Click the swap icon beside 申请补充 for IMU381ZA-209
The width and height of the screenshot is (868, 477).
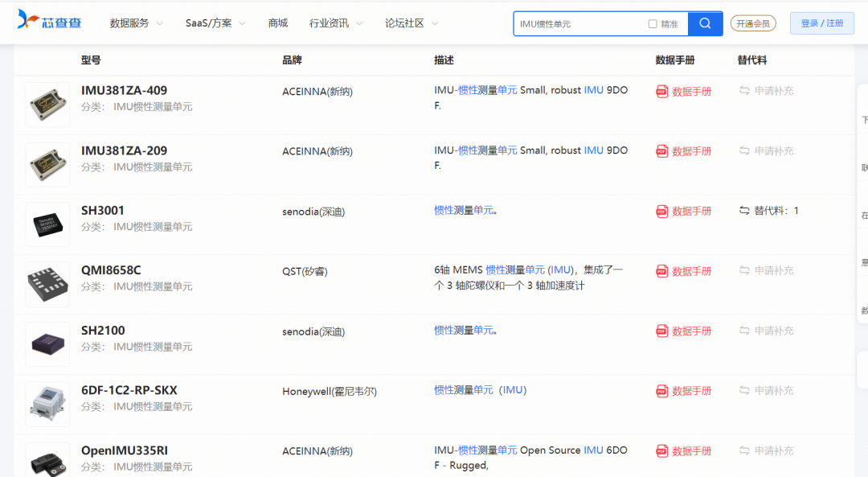[x=744, y=150]
